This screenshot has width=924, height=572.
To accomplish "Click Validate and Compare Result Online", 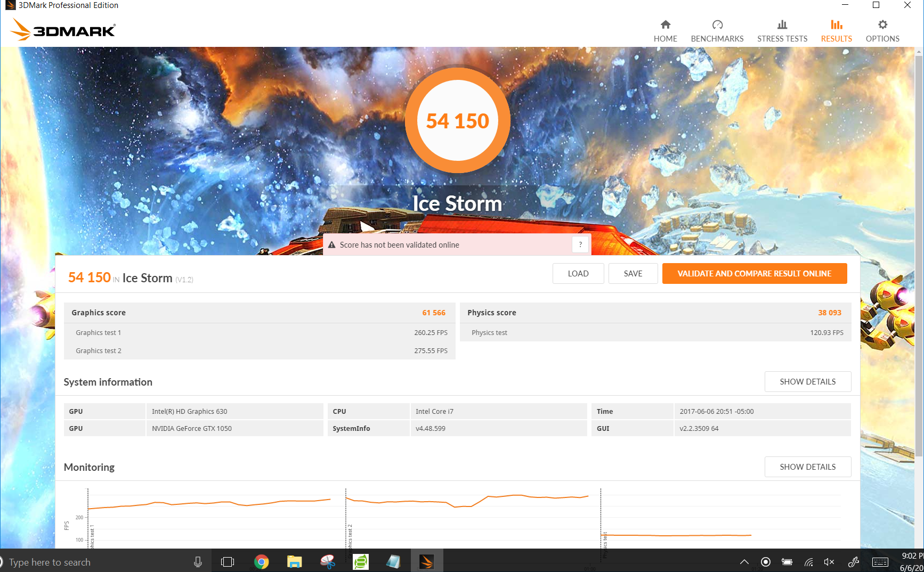I will [x=755, y=273].
